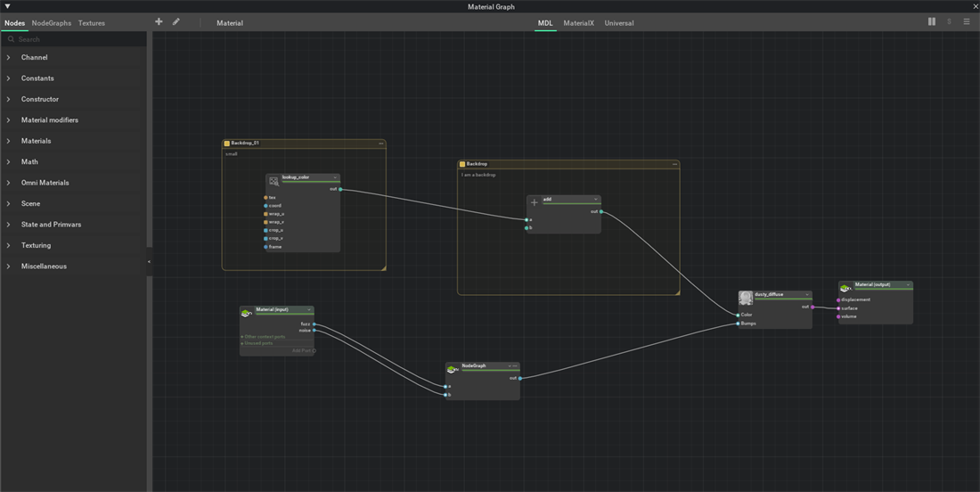The image size is (980, 492).
Task: Select the Nodes tab
Action: point(14,23)
